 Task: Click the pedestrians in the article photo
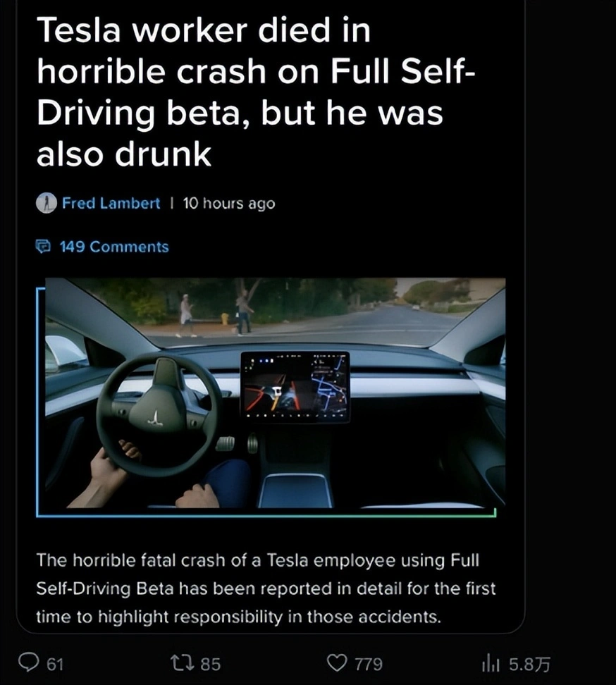(216, 314)
